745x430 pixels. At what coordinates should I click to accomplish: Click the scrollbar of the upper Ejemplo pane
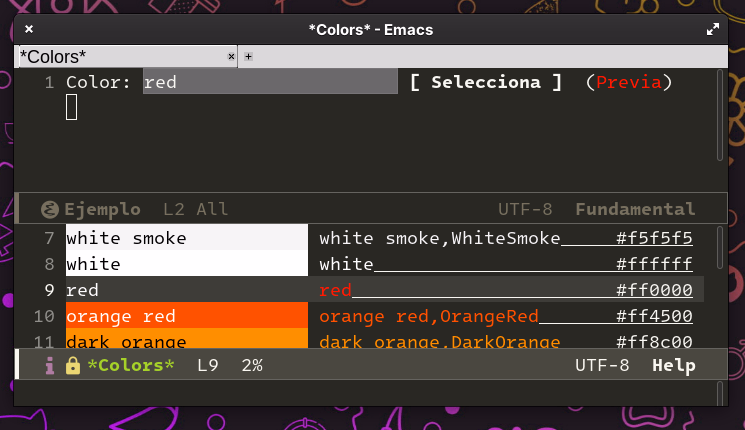720,115
